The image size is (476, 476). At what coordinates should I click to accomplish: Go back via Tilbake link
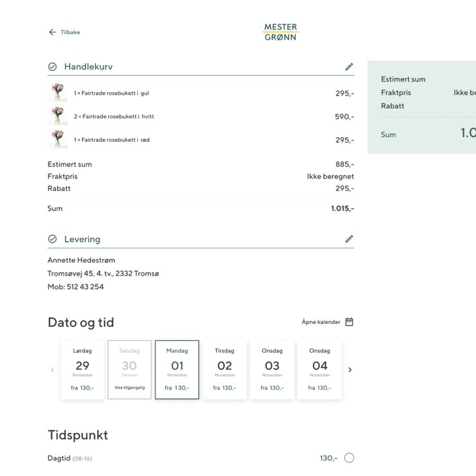pos(70,32)
